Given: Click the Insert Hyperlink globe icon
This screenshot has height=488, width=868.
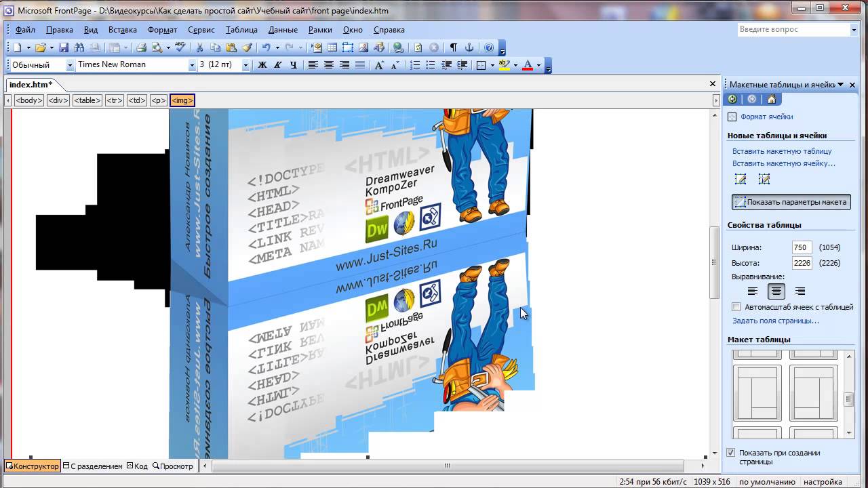Looking at the screenshot, I should click(x=398, y=47).
